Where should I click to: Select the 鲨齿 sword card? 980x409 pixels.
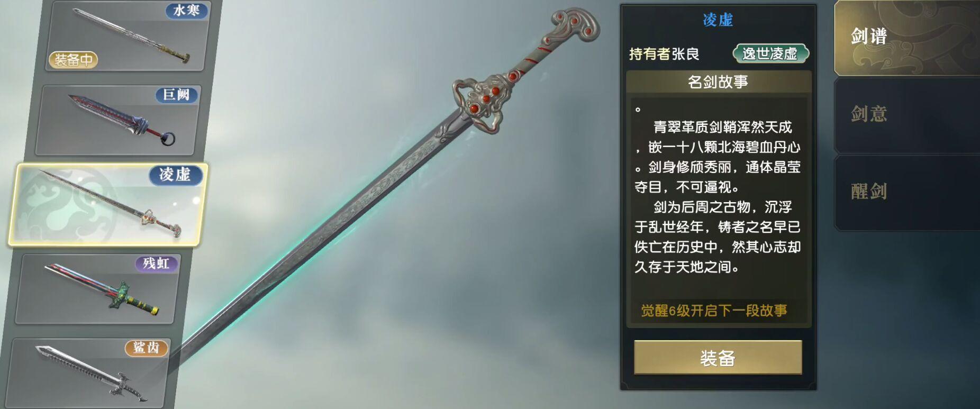(x=87, y=372)
